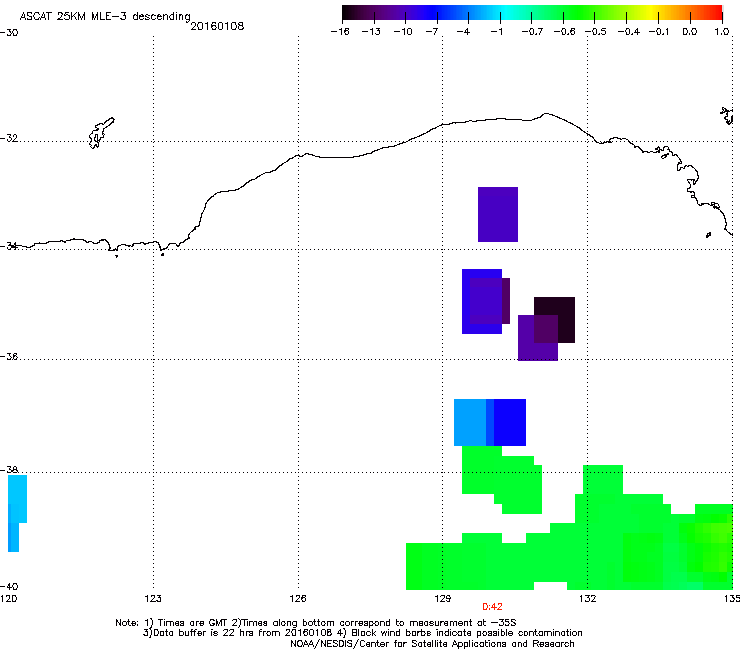740x650 pixels.
Task: Click latitude axis label -40
Action: (9, 587)
